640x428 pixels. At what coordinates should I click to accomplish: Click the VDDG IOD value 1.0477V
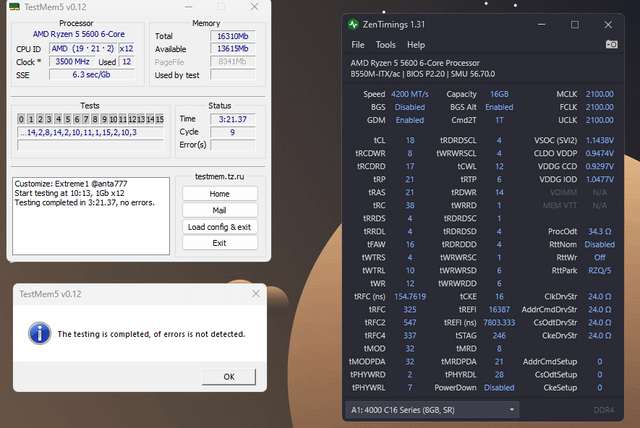(600, 179)
